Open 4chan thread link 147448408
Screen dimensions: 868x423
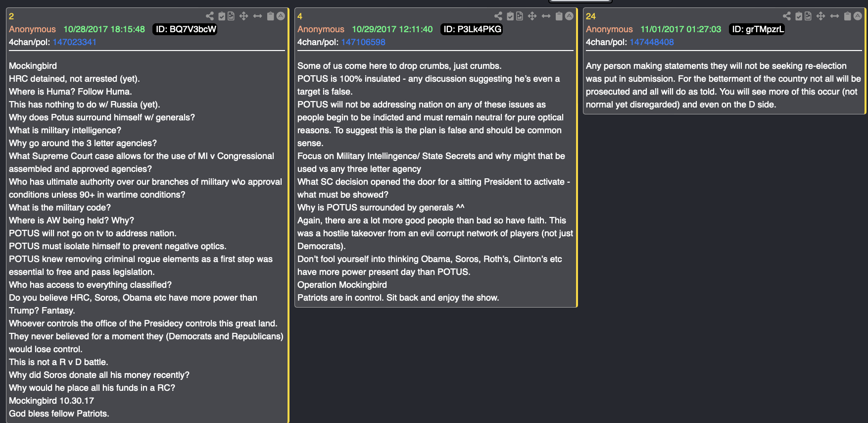click(x=651, y=42)
